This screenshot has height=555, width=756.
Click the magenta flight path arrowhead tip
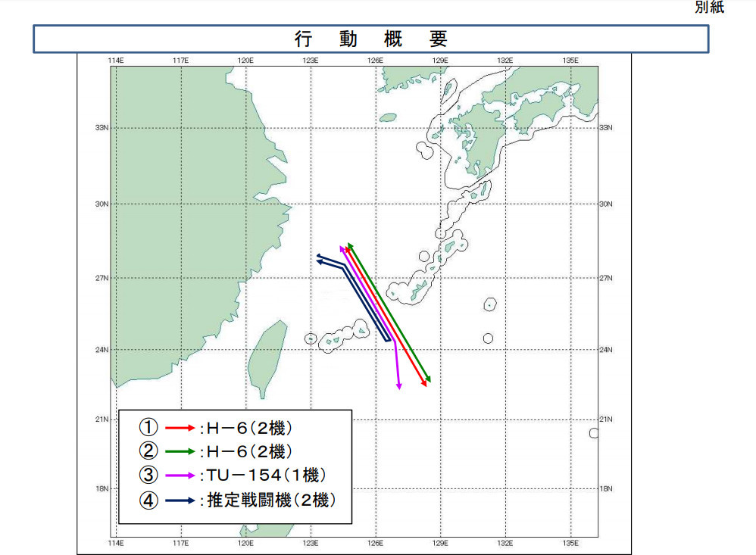(x=398, y=386)
